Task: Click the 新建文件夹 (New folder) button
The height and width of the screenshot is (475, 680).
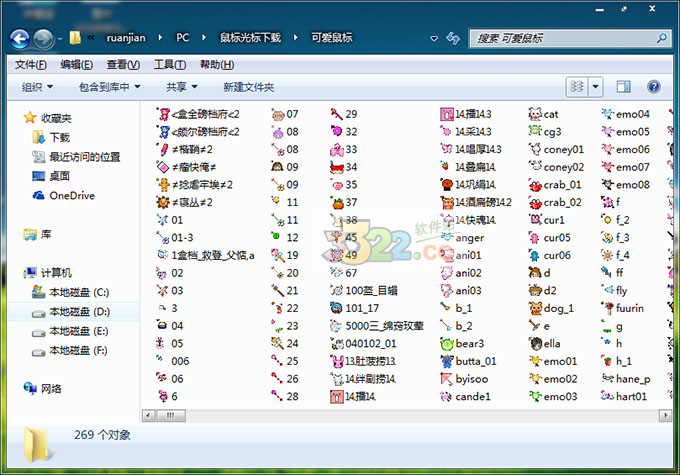Action: (248, 87)
